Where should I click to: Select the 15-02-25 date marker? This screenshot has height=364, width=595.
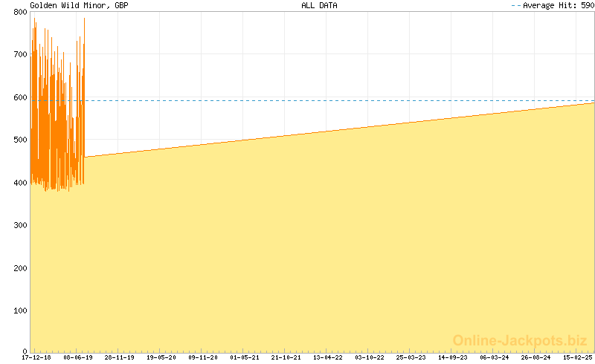click(578, 357)
